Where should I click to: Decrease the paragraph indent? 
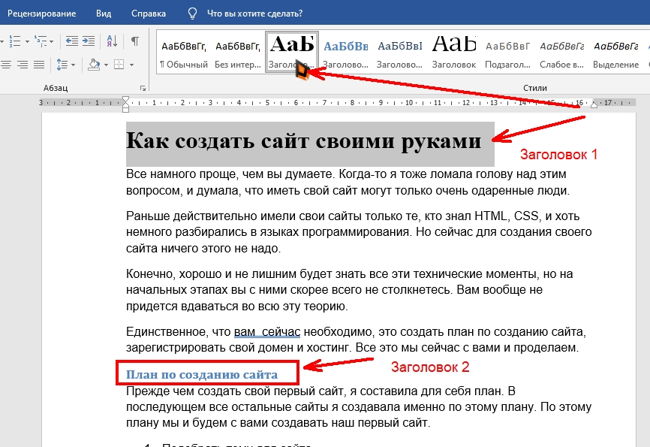pyautogui.click(x=72, y=41)
